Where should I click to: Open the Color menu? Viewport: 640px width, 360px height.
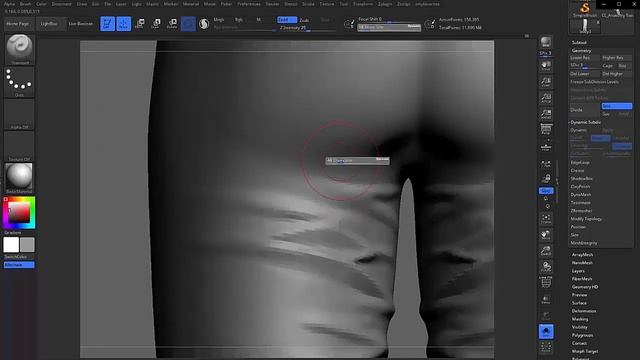click(x=41, y=4)
